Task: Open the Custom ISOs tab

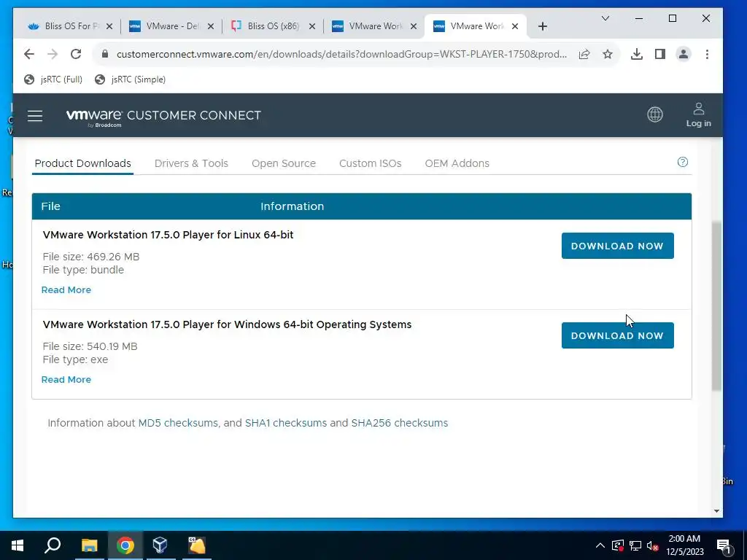Action: (x=370, y=163)
